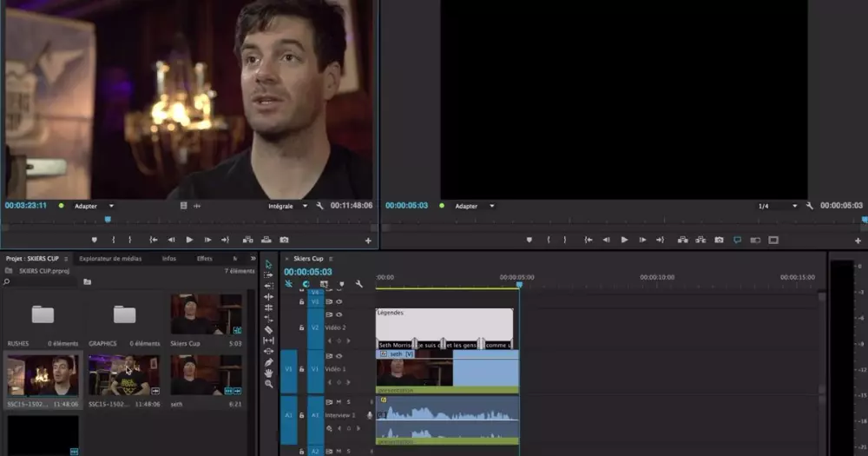
Task: Mute the Interview 1 audio track
Action: tap(339, 402)
